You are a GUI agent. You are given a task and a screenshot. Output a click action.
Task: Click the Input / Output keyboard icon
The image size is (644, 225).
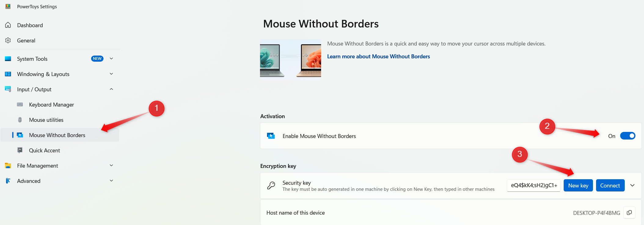click(x=8, y=89)
